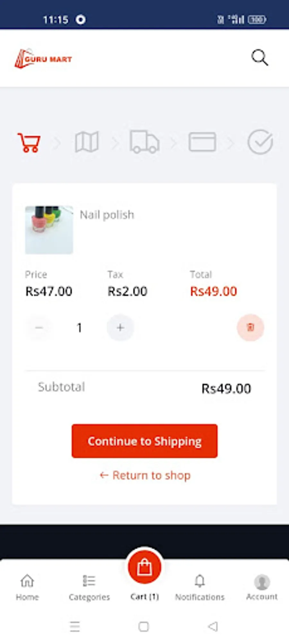Open the Cart tab bag icon

click(x=144, y=567)
